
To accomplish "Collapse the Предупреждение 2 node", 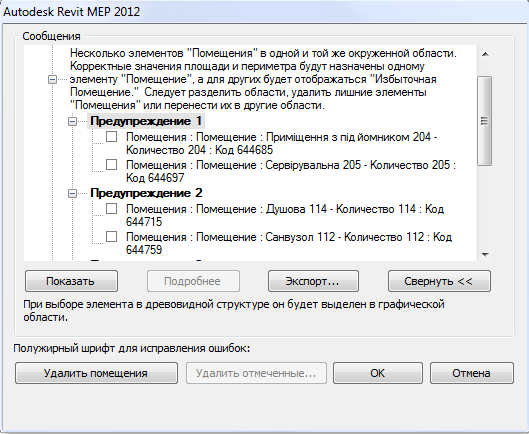I will click(72, 193).
